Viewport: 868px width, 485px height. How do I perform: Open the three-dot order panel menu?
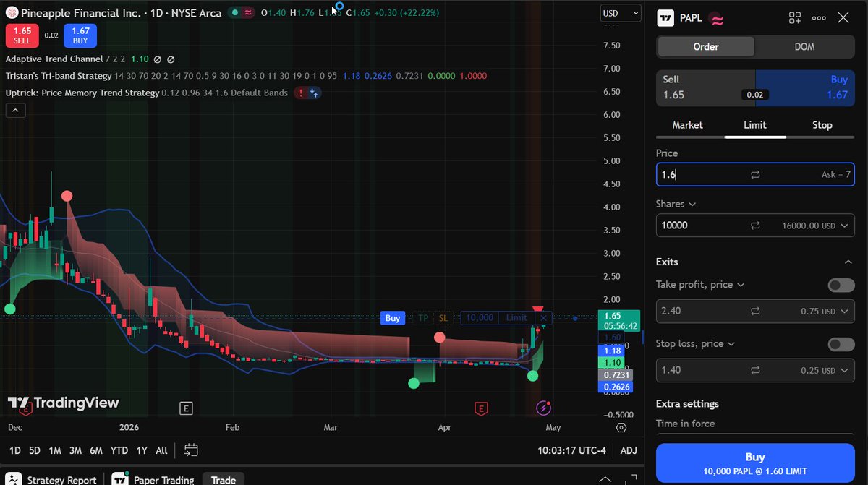coord(819,18)
